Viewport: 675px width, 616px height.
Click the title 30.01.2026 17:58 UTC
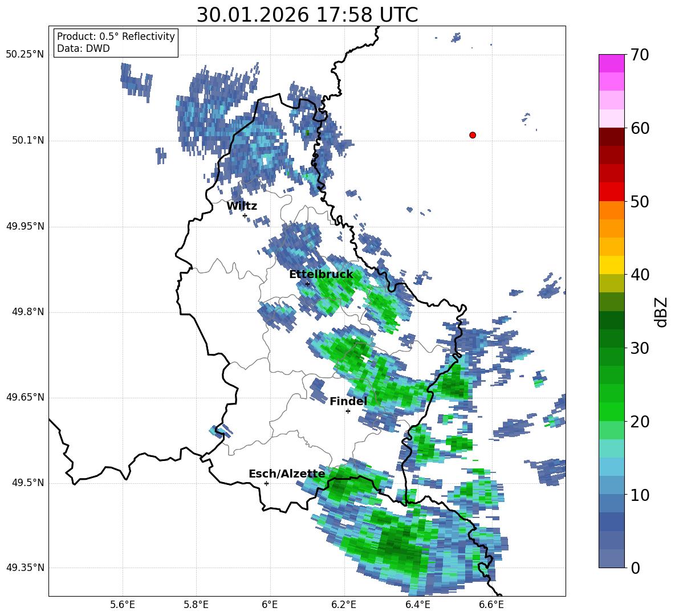point(307,15)
